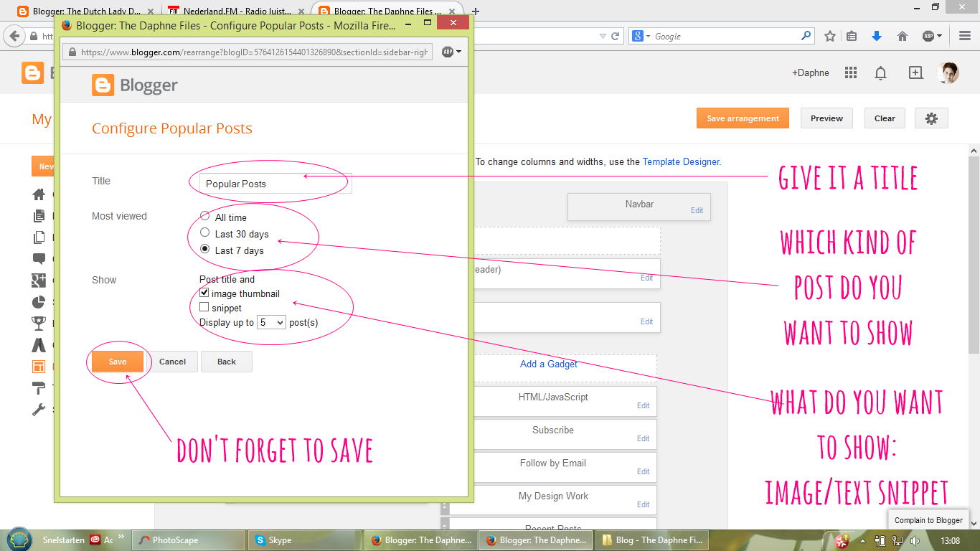Click the Preview button

[x=826, y=118]
